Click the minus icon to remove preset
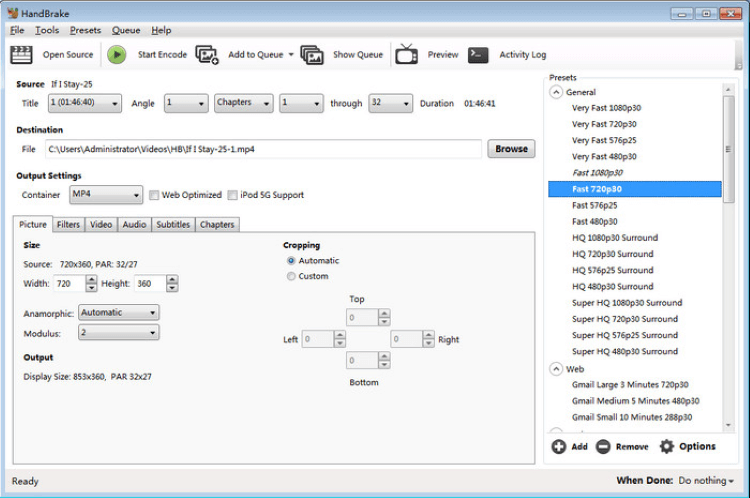The height and width of the screenshot is (498, 750). [603, 446]
